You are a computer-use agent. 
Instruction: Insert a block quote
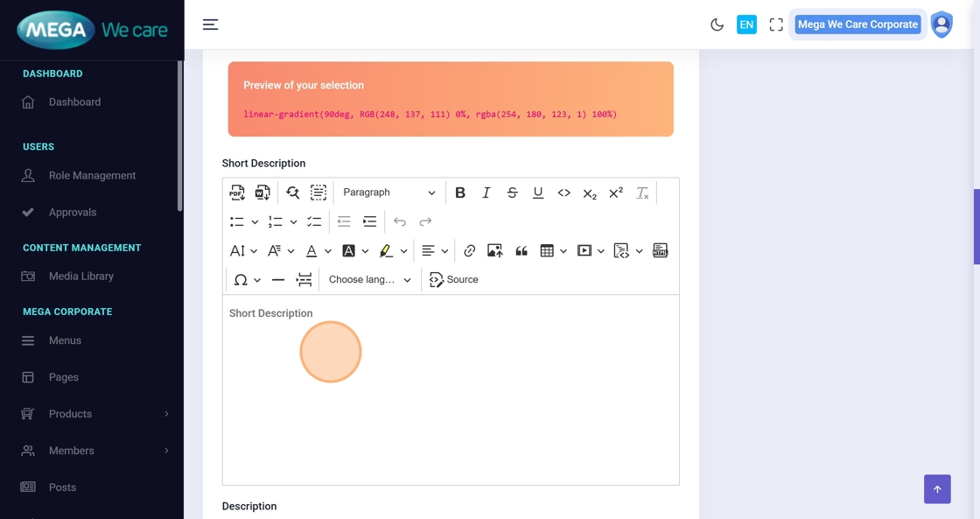click(x=521, y=251)
